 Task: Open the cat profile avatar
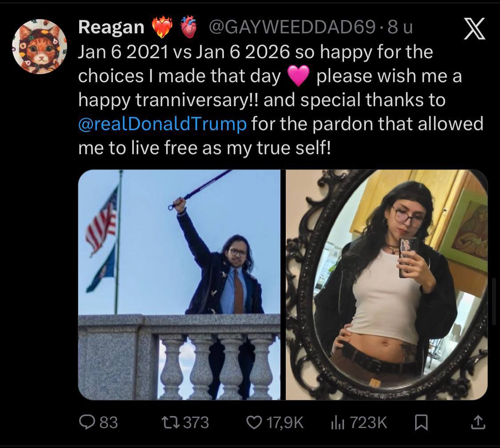[40, 46]
